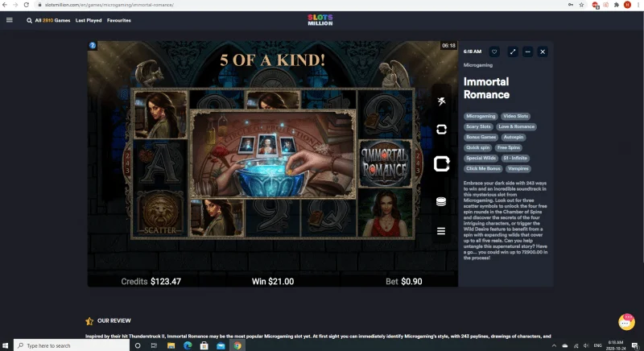Screen dimensions: 644x351
Task: Open the in-game menu lines icon
Action: tap(441, 231)
